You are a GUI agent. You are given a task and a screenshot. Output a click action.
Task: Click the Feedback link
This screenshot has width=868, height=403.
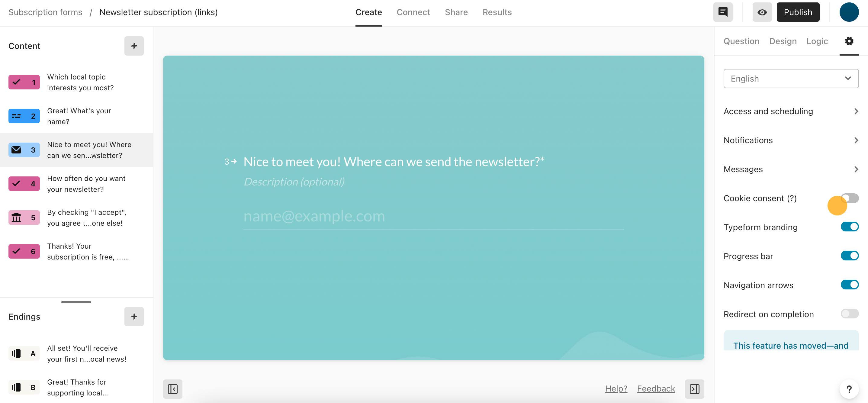[x=656, y=388]
